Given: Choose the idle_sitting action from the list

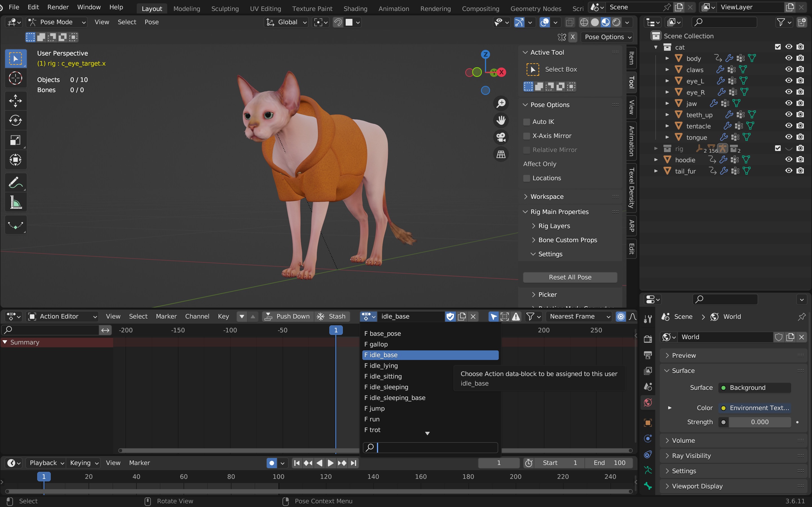Looking at the screenshot, I should point(385,376).
